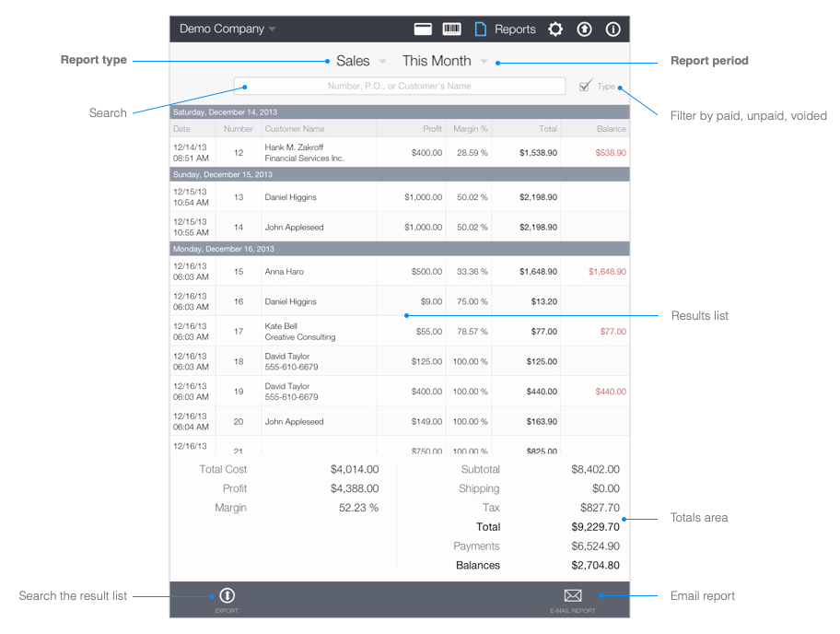The width and height of the screenshot is (840, 634).
Task: Click the envelope E-mail Report icon
Action: pos(572,596)
